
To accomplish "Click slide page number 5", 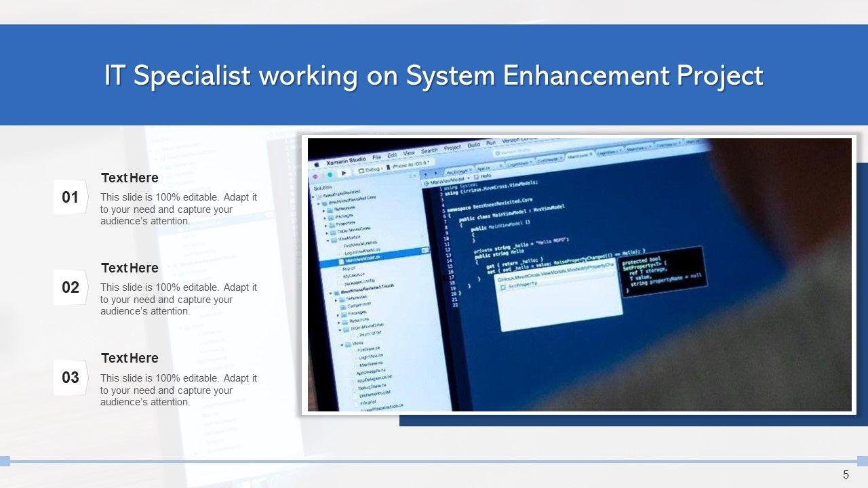I will (x=846, y=475).
